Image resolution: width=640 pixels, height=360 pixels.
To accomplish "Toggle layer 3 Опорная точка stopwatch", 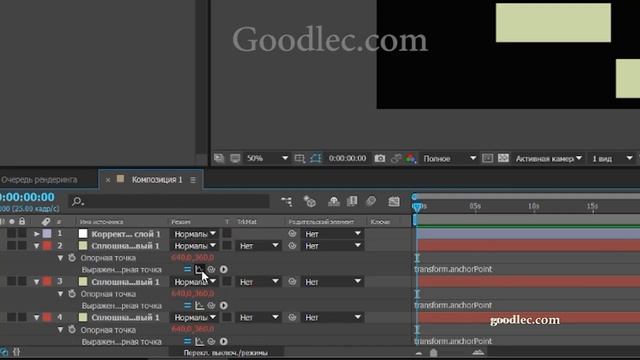I will point(72,293).
